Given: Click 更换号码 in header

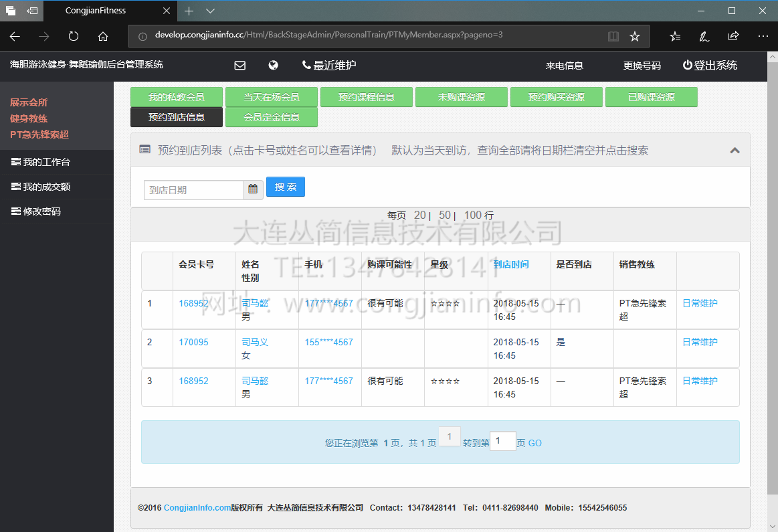Looking at the screenshot, I should (x=642, y=66).
